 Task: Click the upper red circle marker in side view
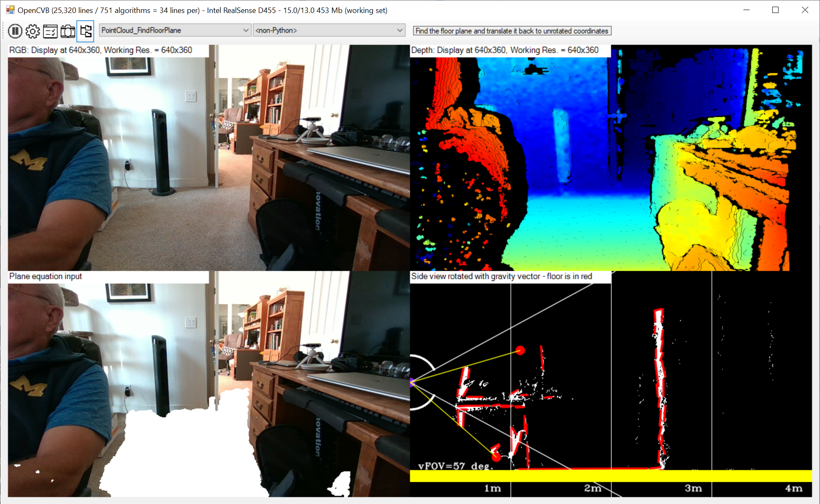point(520,350)
